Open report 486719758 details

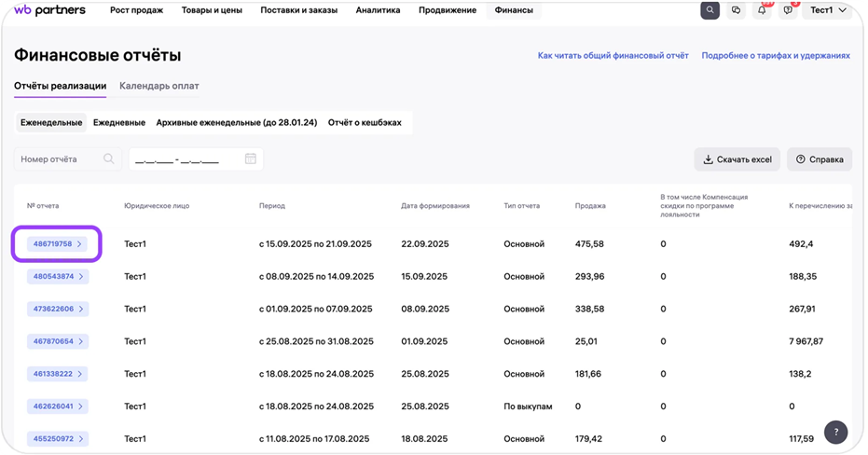point(58,244)
